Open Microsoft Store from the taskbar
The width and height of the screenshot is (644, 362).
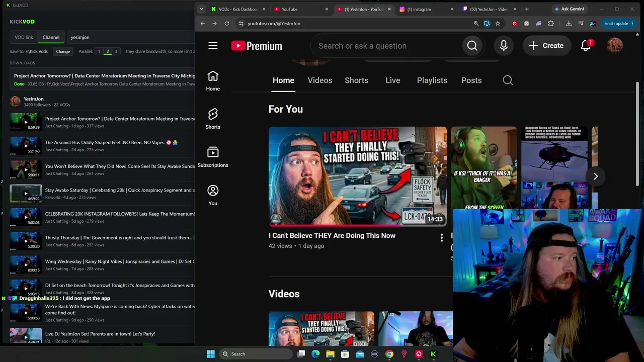345,354
